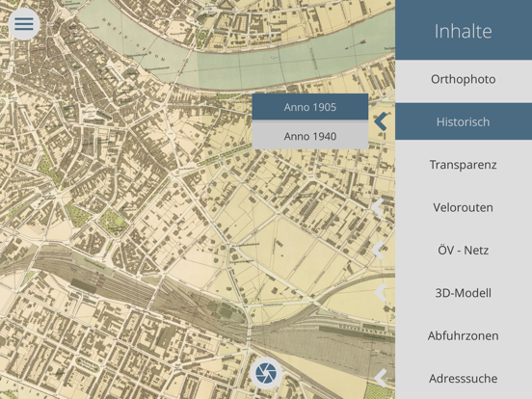Expand the 3D-Modell submenu chevron
The image size is (532, 399).
(380, 292)
